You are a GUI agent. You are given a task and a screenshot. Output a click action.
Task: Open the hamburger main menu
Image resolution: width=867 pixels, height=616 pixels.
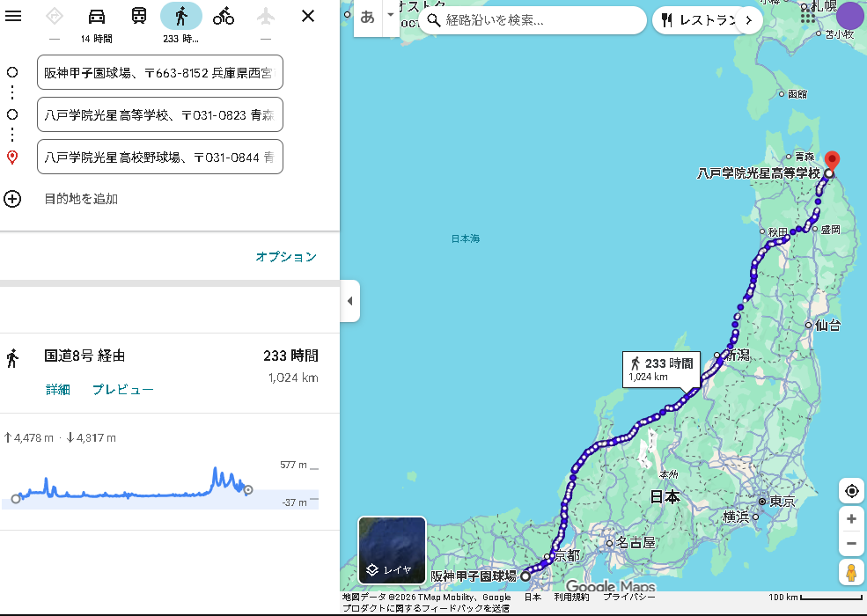coord(13,16)
